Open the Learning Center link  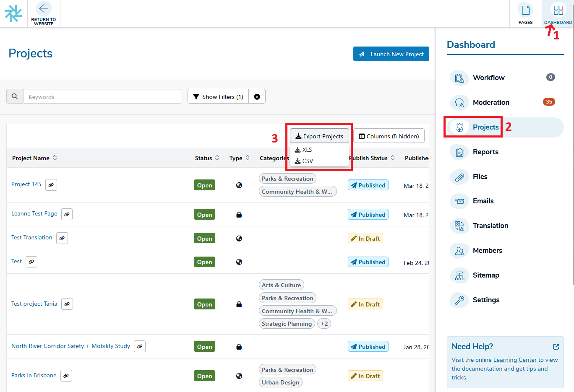(x=515, y=360)
